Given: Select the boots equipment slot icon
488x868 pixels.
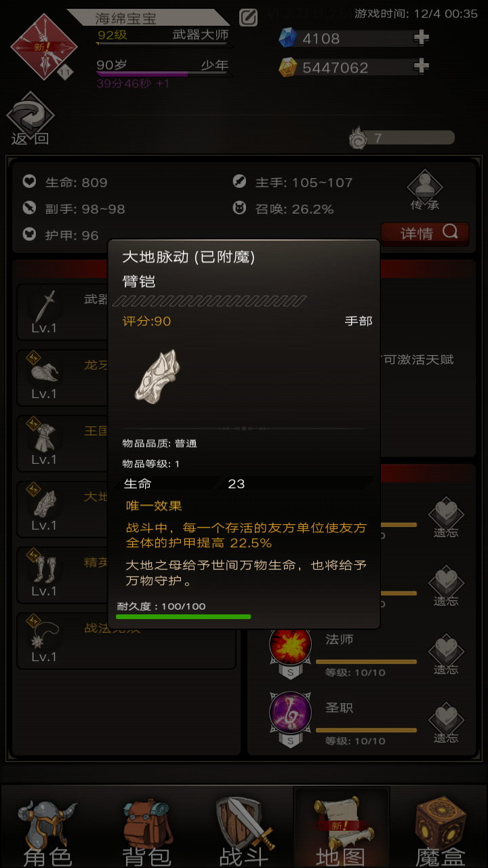Looking at the screenshot, I should click(45, 568).
